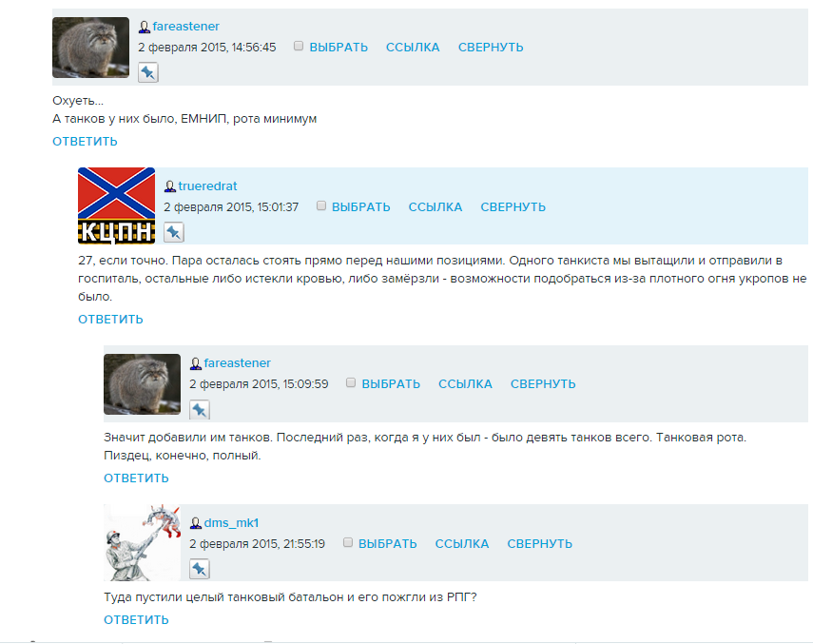813x644 pixels.
Task: Open the ССЫЛКА permalink of trueredrat's comment
Action: tap(435, 206)
